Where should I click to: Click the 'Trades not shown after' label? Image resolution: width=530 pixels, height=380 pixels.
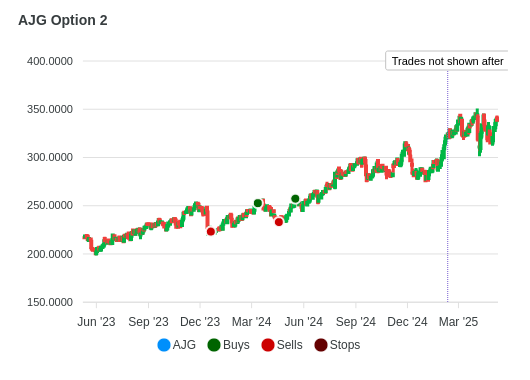[447, 61]
